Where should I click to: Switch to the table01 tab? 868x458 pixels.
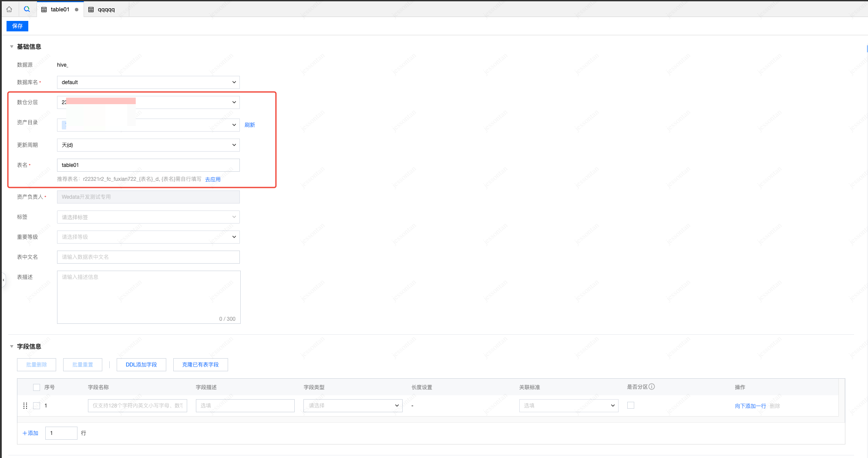(x=60, y=10)
